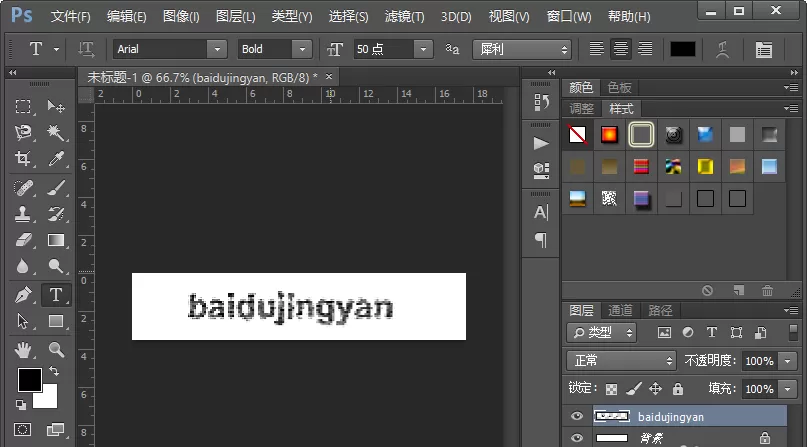
Task: Open the 正常 blend mode dropdown
Action: click(x=621, y=361)
